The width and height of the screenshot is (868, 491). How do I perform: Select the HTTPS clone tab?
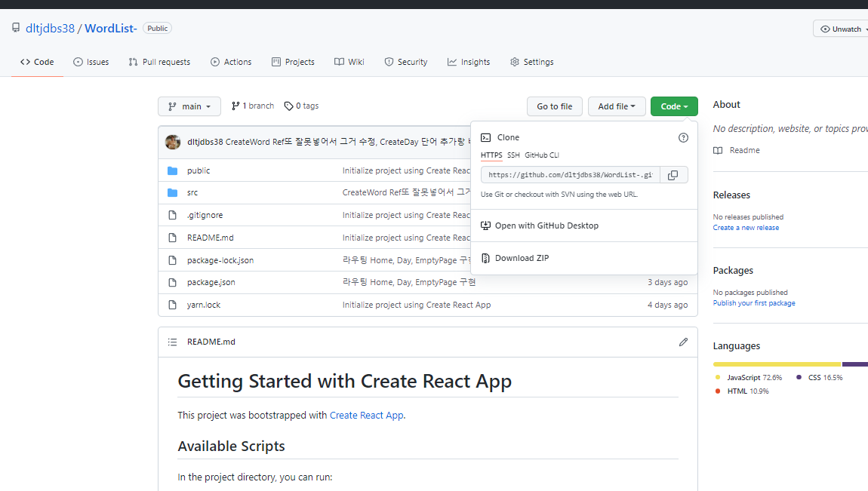491,155
